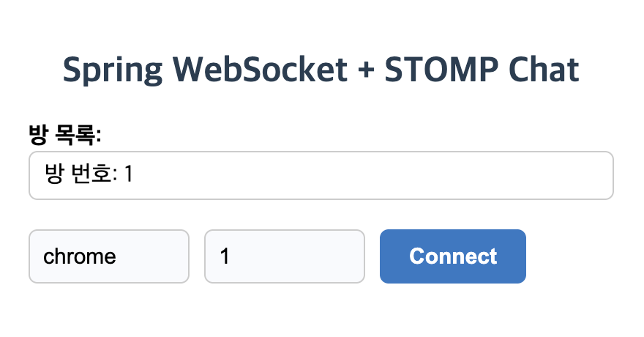This screenshot has height=337, width=644.
Task: Click the digit 1 inside the room number field
Action: (224, 256)
